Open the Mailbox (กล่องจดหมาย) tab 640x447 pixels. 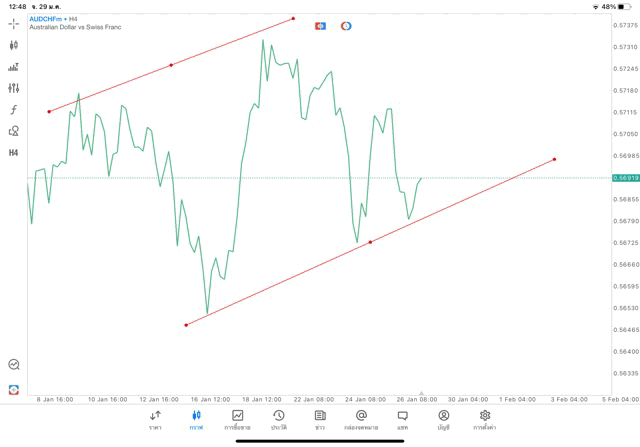361,420
